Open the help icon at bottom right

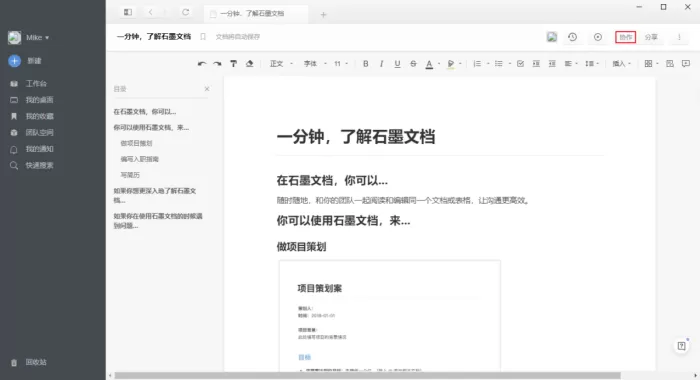[x=681, y=346]
